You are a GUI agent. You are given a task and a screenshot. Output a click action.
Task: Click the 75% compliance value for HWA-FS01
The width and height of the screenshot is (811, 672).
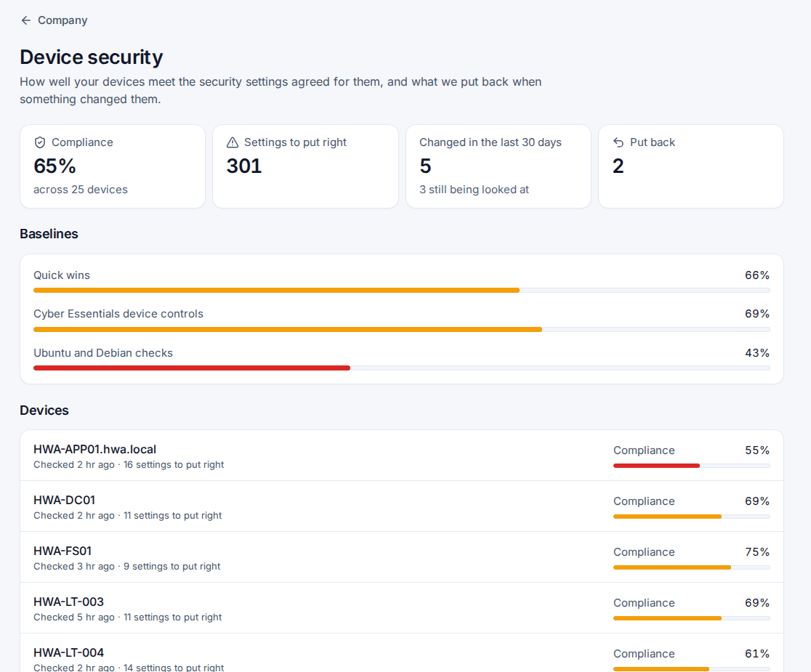(757, 552)
